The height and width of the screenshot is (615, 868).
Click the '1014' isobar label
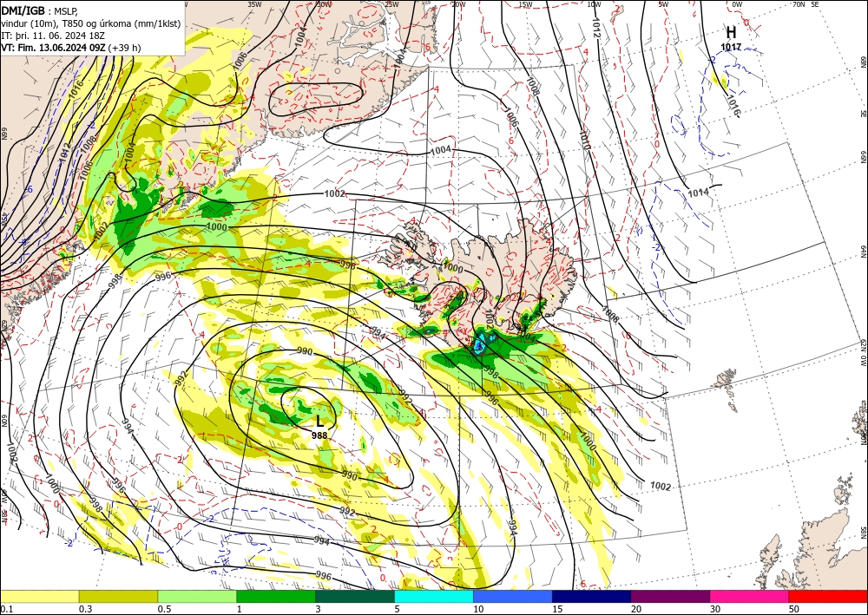pos(698,193)
